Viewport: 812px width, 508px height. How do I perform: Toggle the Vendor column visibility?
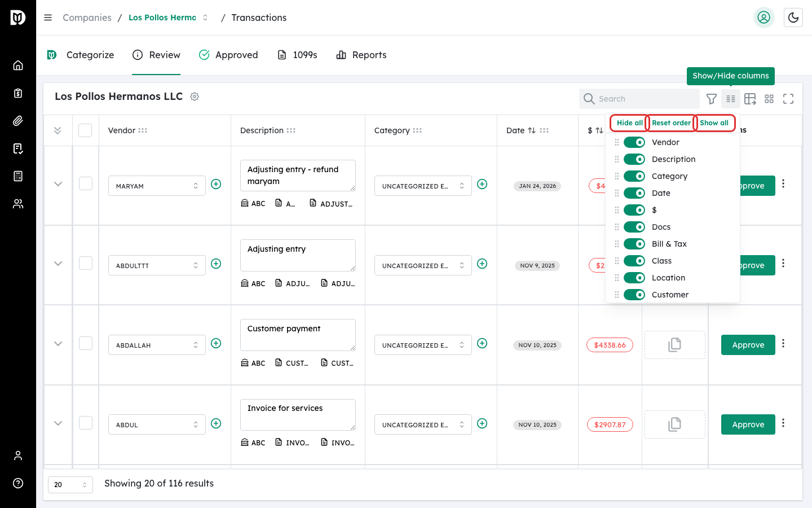634,142
